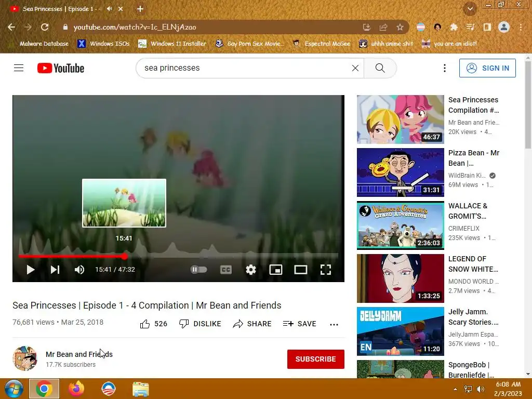This screenshot has height=399, width=532.
Task: Enter full screen mode
Action: tap(326, 270)
